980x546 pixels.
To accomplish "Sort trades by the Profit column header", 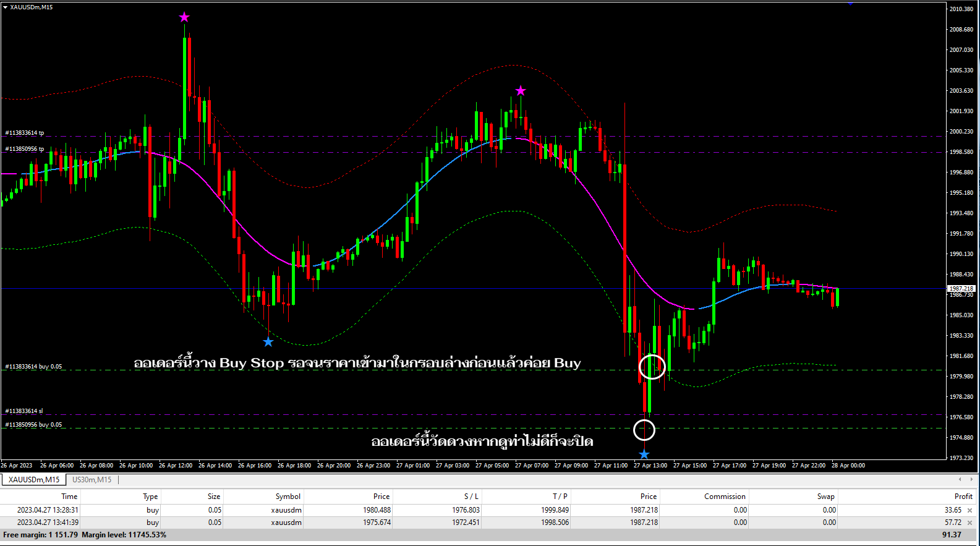I will pos(963,497).
